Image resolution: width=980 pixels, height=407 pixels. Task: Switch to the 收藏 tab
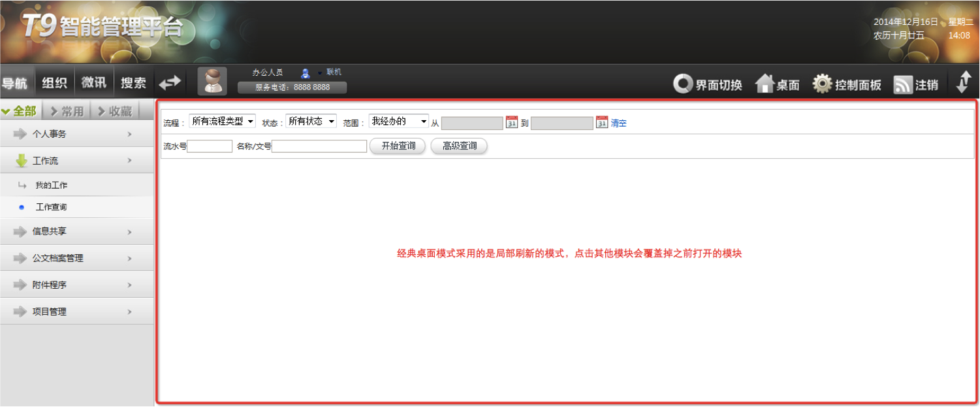click(115, 111)
